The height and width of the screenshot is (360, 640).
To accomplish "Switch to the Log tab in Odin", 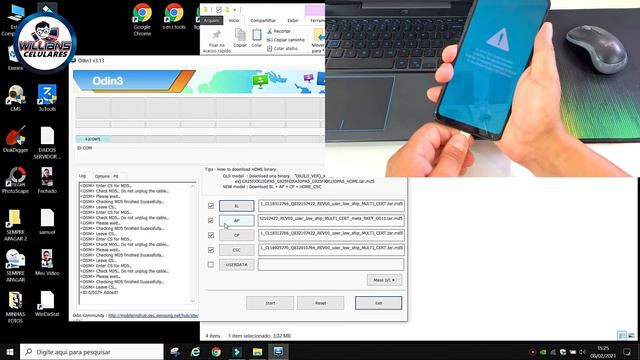I will click(x=82, y=176).
